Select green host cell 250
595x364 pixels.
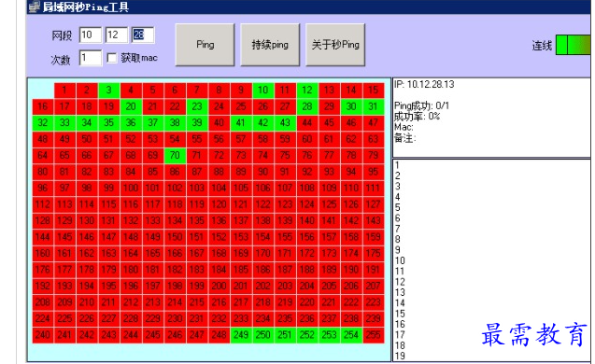click(263, 335)
